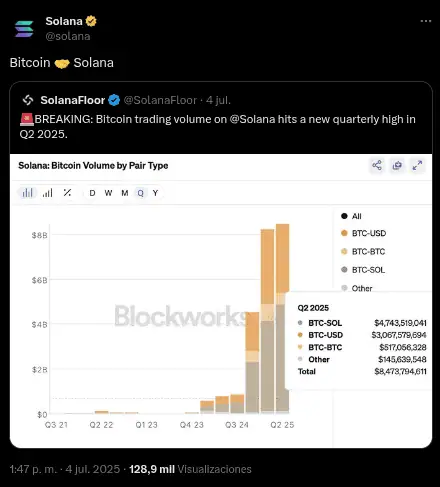Click the Solana profile avatar logo
440x487 pixels.
coord(24,29)
